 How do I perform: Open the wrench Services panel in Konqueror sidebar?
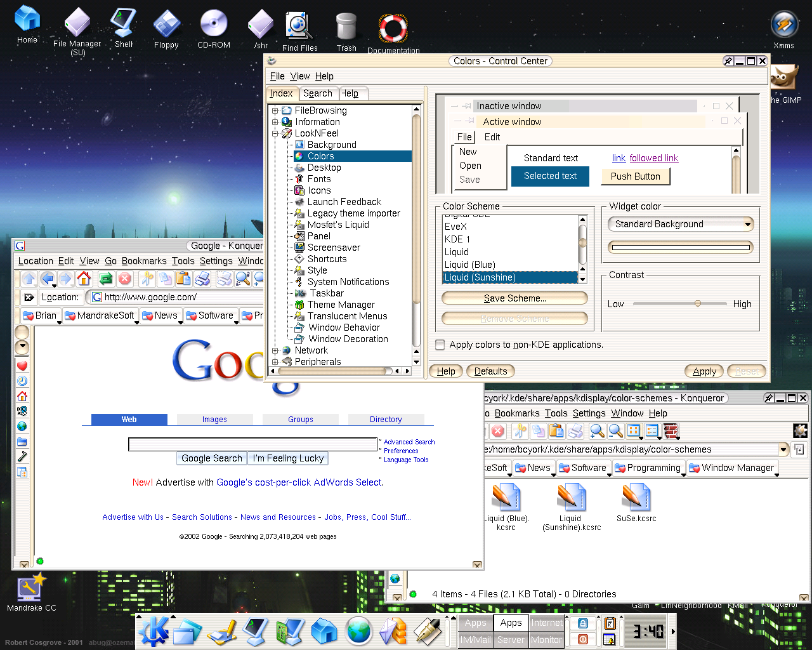tap(22, 456)
